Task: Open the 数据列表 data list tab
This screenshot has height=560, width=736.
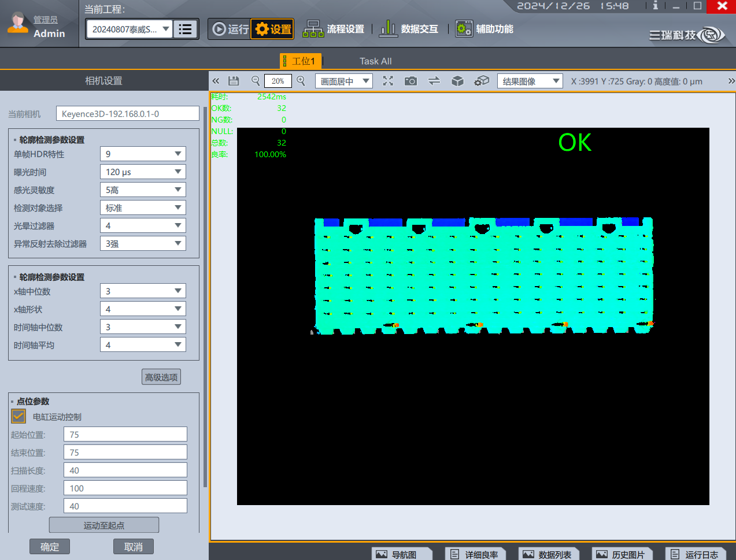Action: 548,554
